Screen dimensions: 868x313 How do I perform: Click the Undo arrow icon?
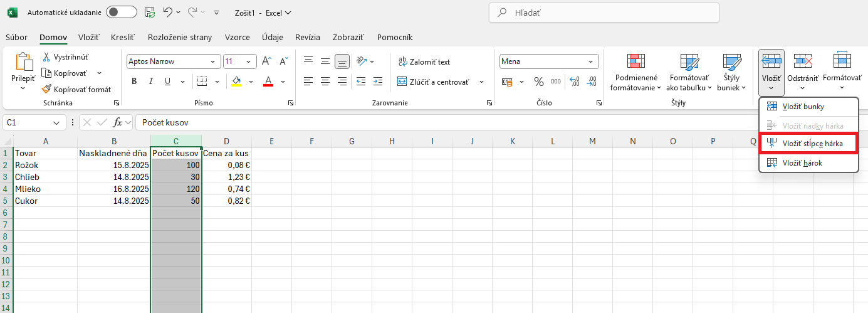point(167,12)
